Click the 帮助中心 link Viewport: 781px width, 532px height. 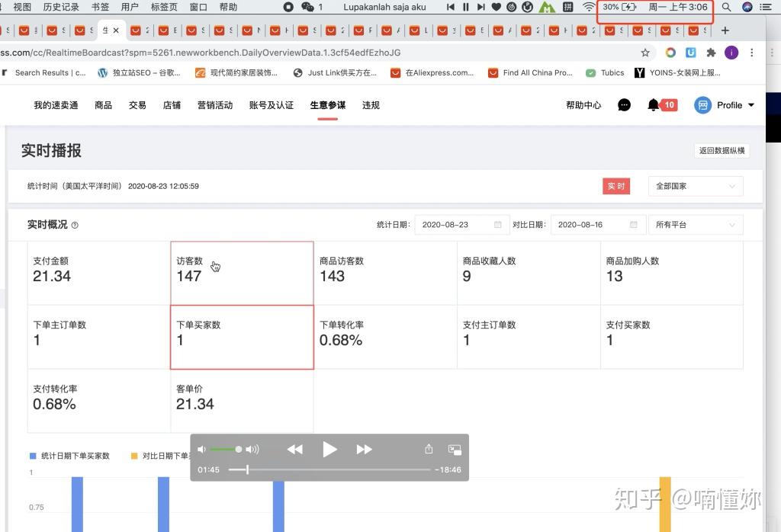pos(583,105)
